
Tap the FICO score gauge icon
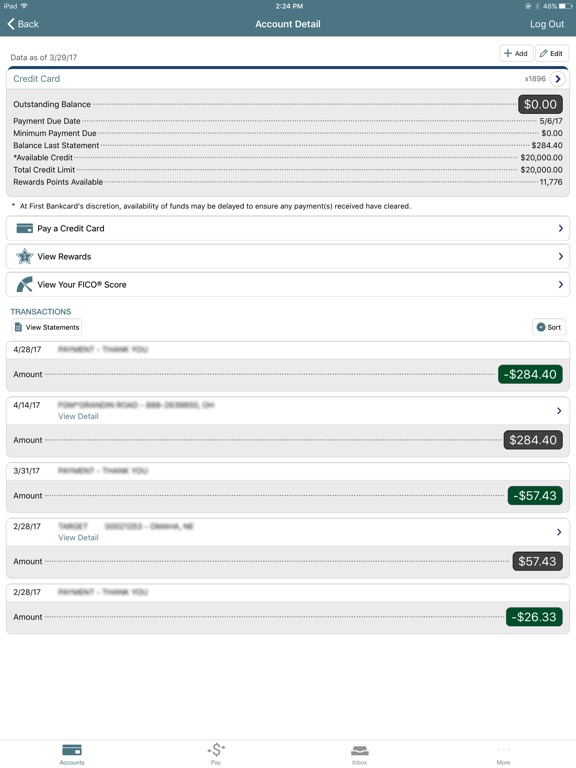[24, 284]
